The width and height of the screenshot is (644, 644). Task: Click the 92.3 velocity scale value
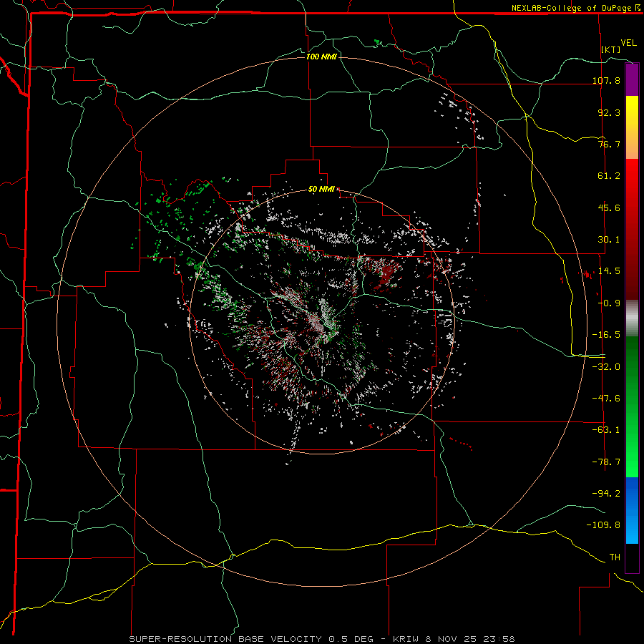coord(609,112)
